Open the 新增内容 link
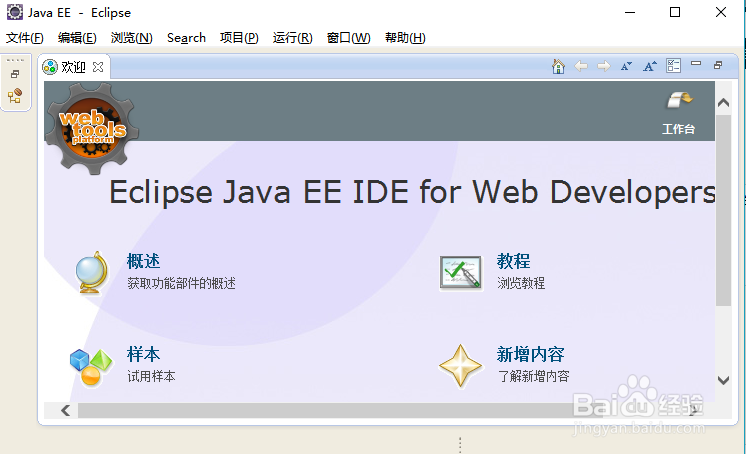This screenshot has width=746, height=454. pos(530,354)
